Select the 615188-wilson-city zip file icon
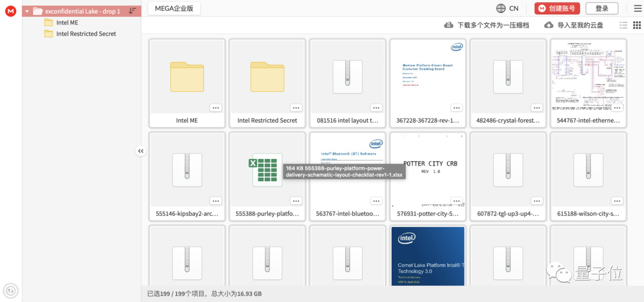Screen dimensions: 644x302 click(x=589, y=170)
